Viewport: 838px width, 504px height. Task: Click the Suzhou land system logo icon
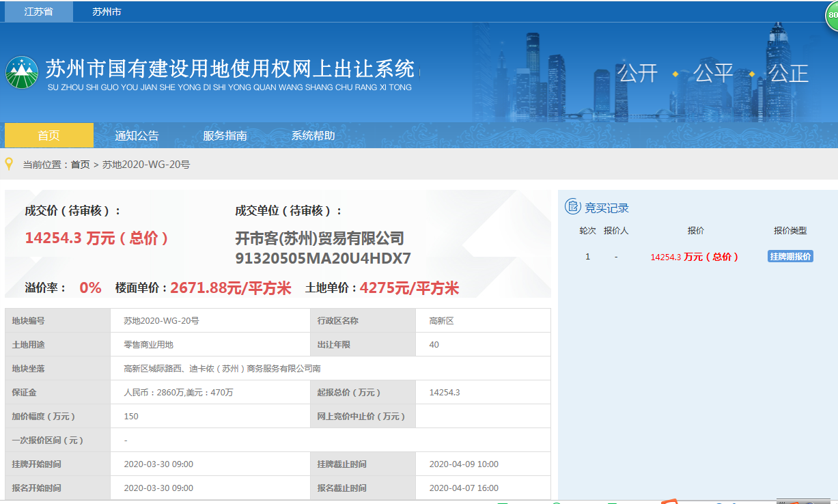click(23, 72)
